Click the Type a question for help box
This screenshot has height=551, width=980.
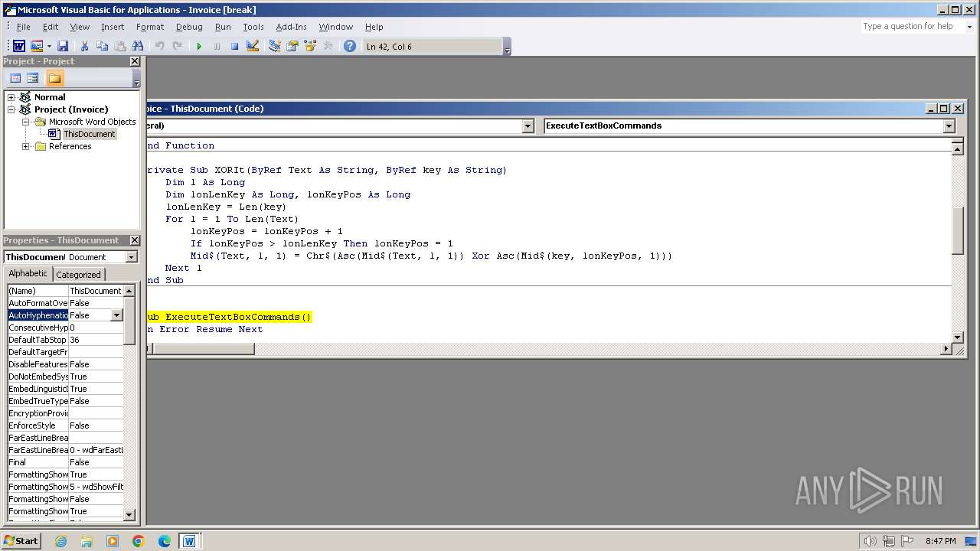tap(911, 26)
